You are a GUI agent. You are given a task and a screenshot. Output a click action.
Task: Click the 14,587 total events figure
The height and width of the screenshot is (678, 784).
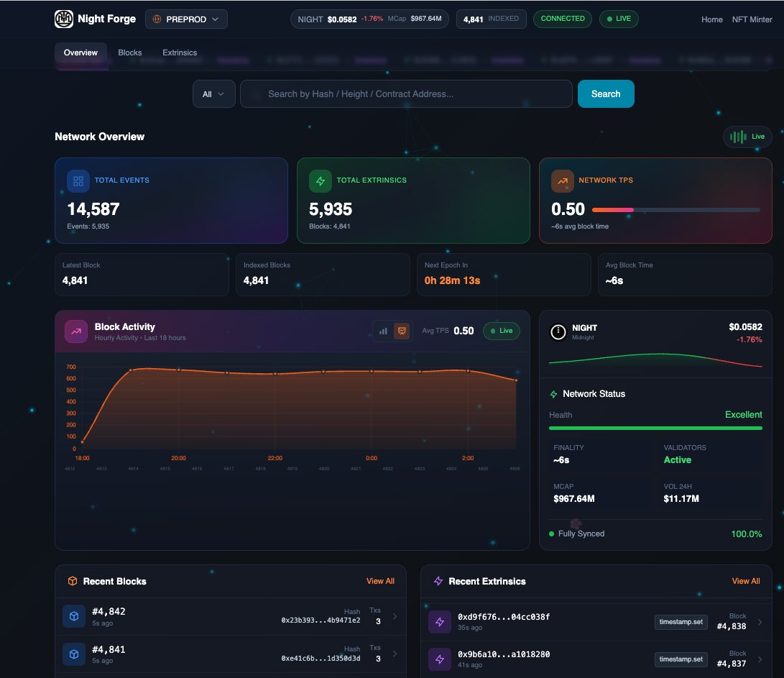pyautogui.click(x=93, y=209)
